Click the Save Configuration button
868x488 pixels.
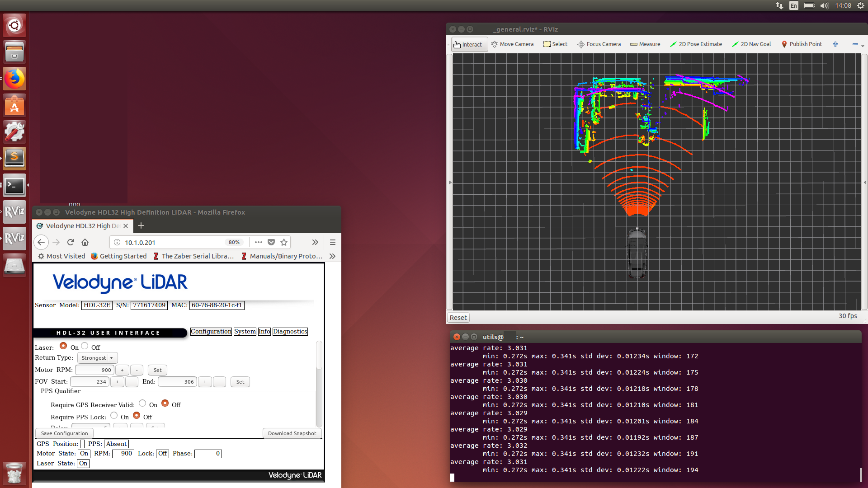[65, 433]
